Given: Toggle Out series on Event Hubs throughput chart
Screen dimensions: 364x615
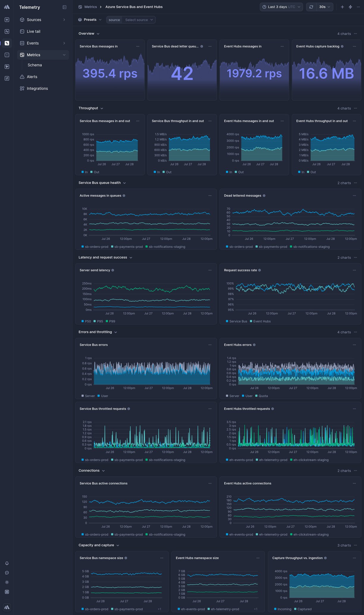Looking at the screenshot, I should coord(311,172).
